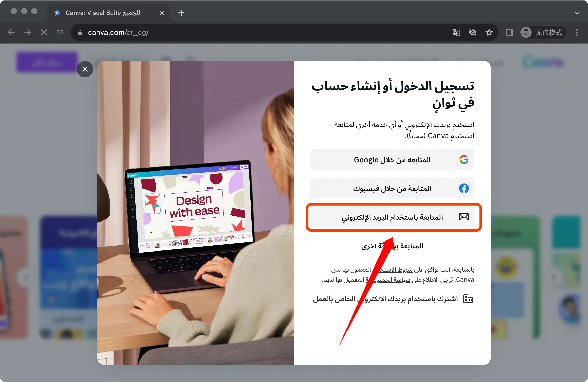Continue with Facebook (فيسبوك) button
The height and width of the screenshot is (382, 588).
tap(392, 188)
